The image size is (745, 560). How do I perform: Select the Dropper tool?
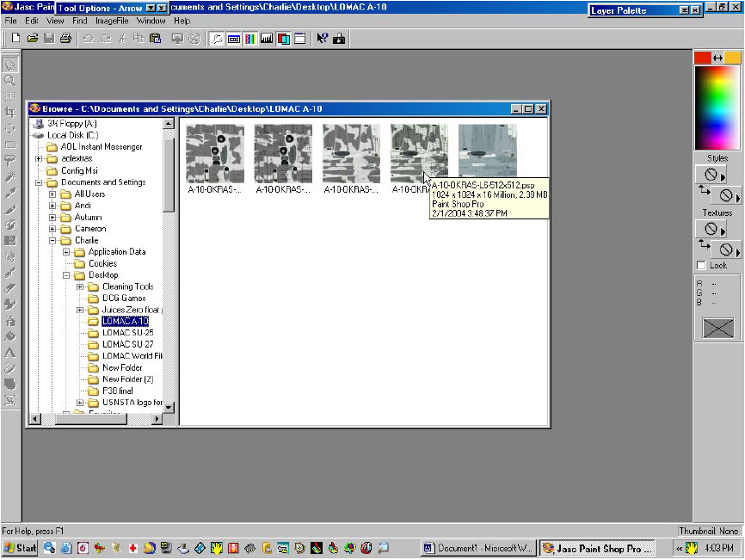pyautogui.click(x=10, y=193)
